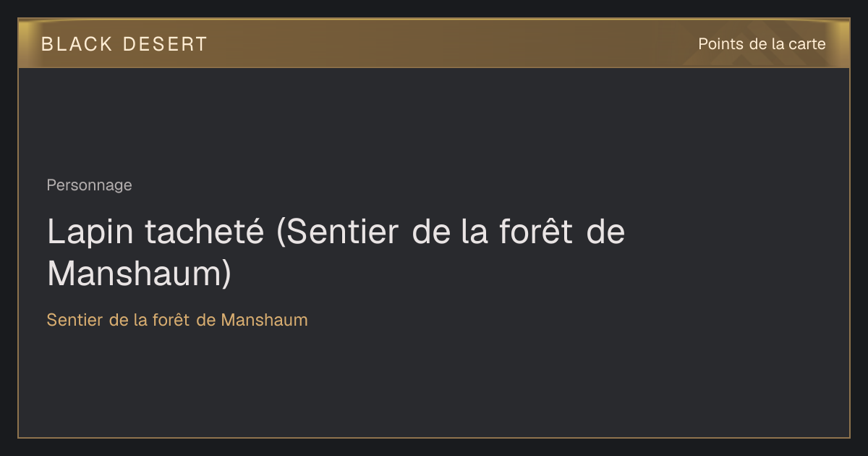Screen dimensions: 868x456
Task: Click the BLACK DESERT logo text
Action: [124, 44]
